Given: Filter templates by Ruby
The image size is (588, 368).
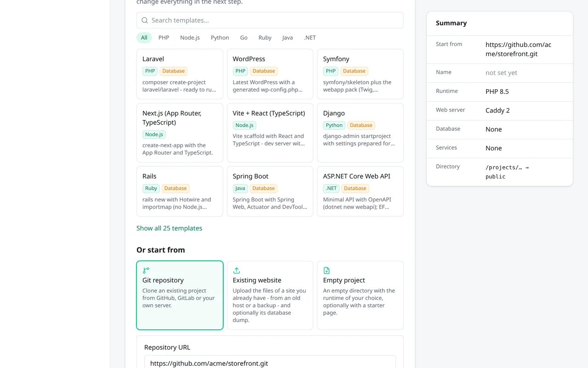Looking at the screenshot, I should coord(265,38).
